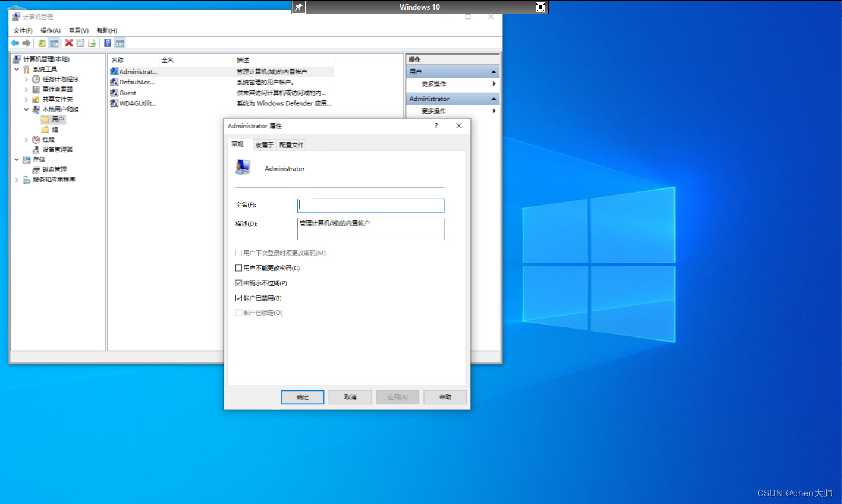The image size is (842, 504).
Task: Switch to the 配置文件 tab
Action: pyautogui.click(x=291, y=145)
